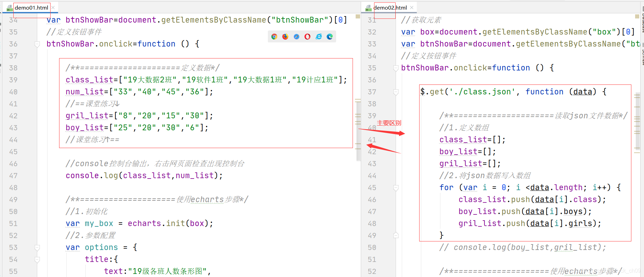Switch to the demo02.html tab

390,8
